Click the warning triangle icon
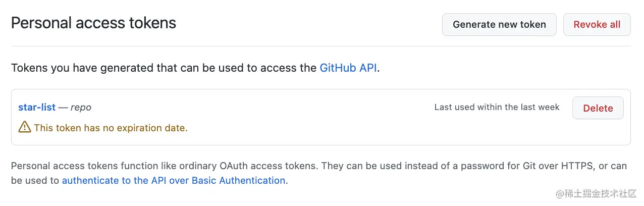The width and height of the screenshot is (644, 206). (x=24, y=127)
